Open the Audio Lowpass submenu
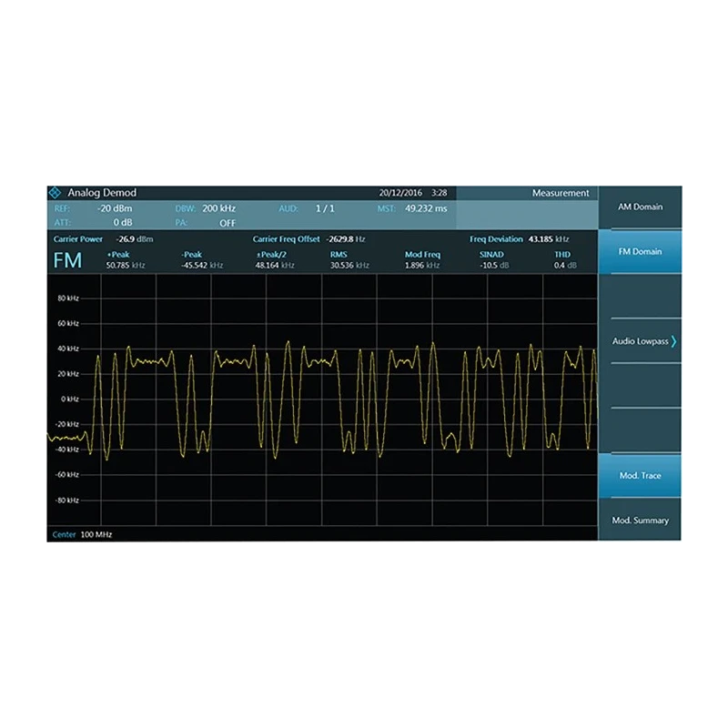Image resolution: width=728 pixels, height=728 pixels. coord(640,341)
